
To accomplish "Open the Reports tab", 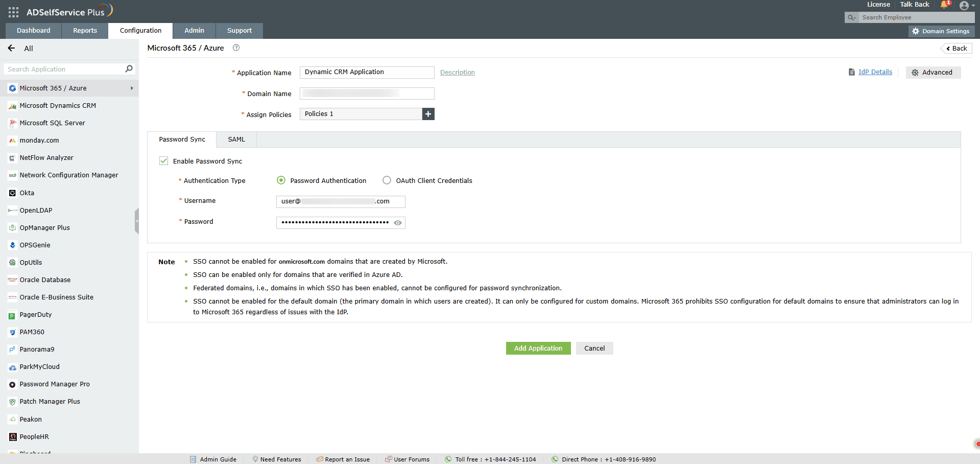I will (x=84, y=31).
